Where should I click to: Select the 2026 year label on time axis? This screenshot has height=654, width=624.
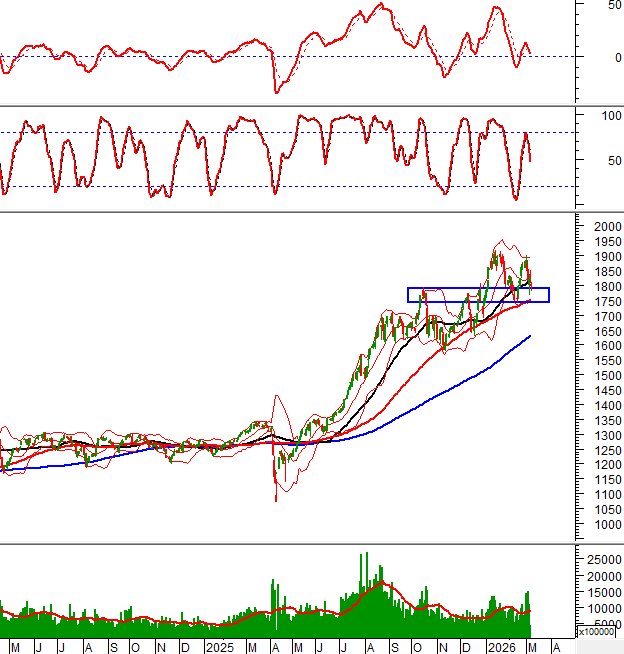pyautogui.click(x=500, y=647)
